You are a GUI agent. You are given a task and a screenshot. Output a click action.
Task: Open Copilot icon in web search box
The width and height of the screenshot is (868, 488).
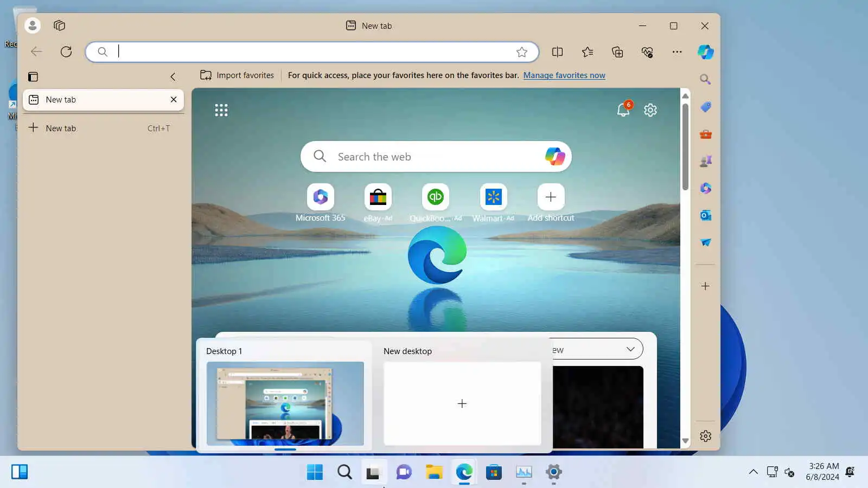point(555,157)
